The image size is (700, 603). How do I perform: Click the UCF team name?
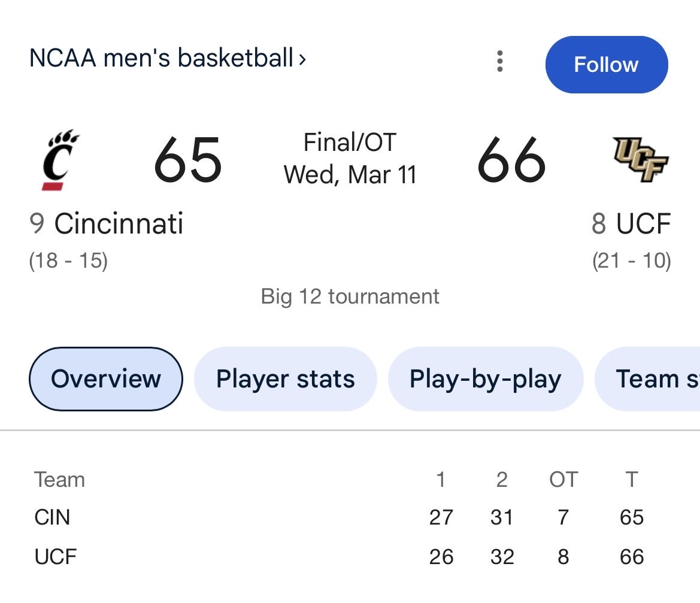point(643,224)
